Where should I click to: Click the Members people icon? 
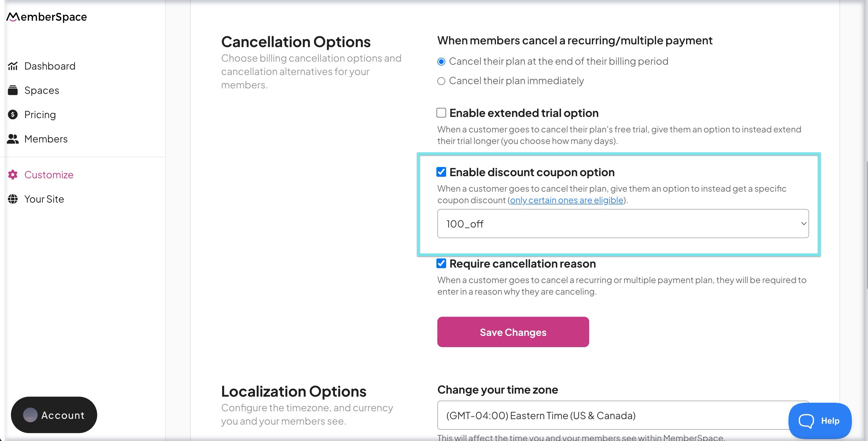click(13, 139)
